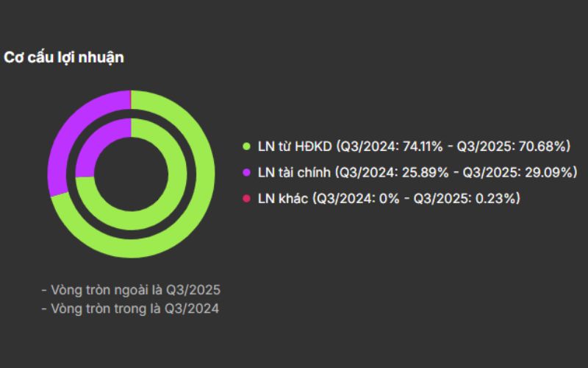Image resolution: width=588 pixels, height=368 pixels.
Task: Click the 74.11% value in the legend
Action: [423, 146]
